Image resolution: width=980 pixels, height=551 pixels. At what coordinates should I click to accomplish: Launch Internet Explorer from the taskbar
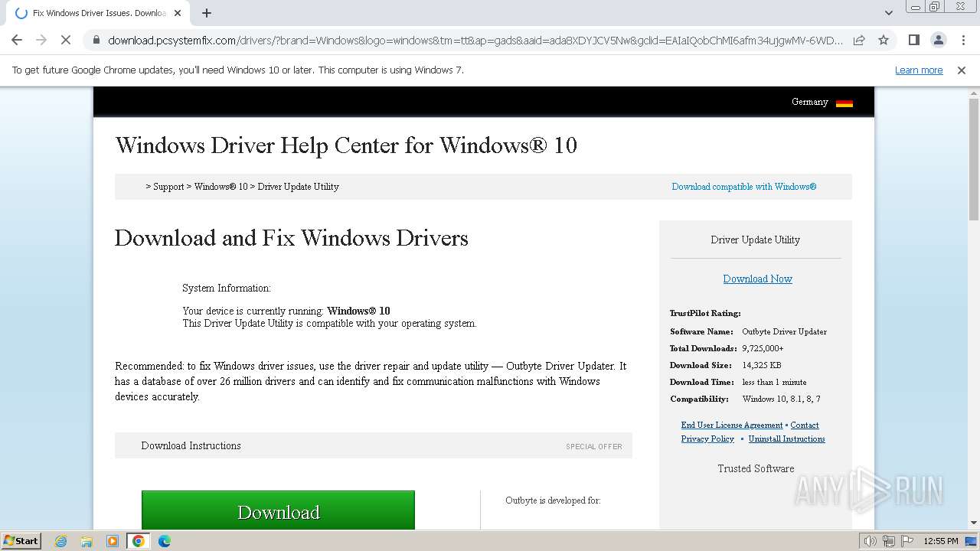pos(61,541)
